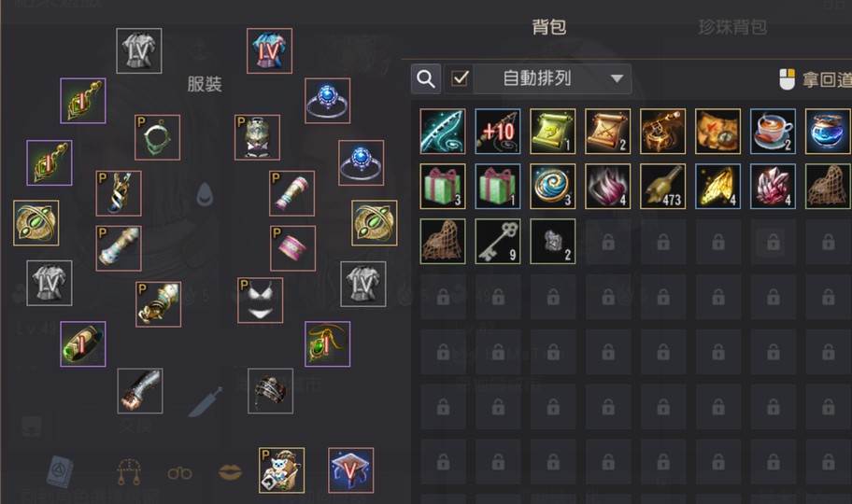Switch to the 珍珠背包 tab
The image size is (852, 504).
732,27
